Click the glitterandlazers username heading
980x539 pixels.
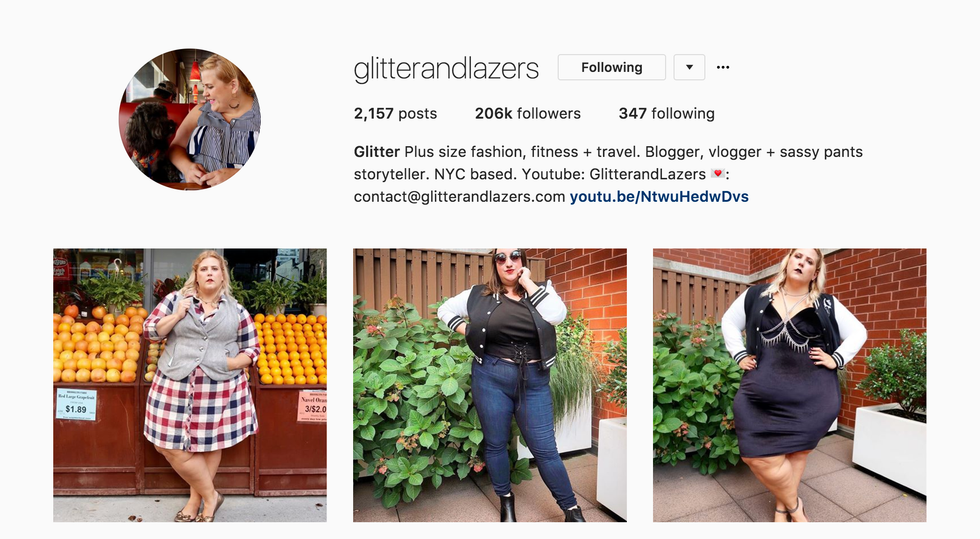coord(446,68)
